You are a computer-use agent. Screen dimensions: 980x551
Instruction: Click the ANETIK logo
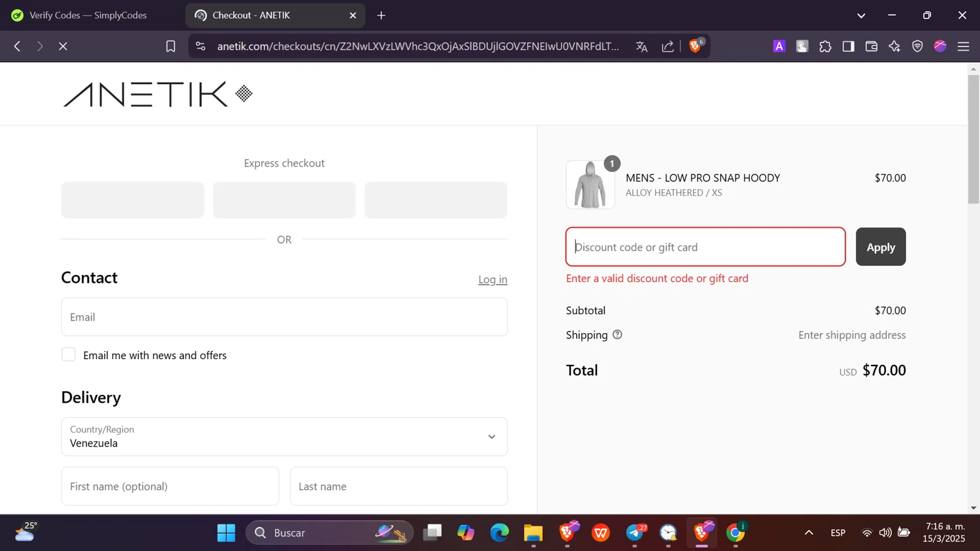tap(157, 94)
